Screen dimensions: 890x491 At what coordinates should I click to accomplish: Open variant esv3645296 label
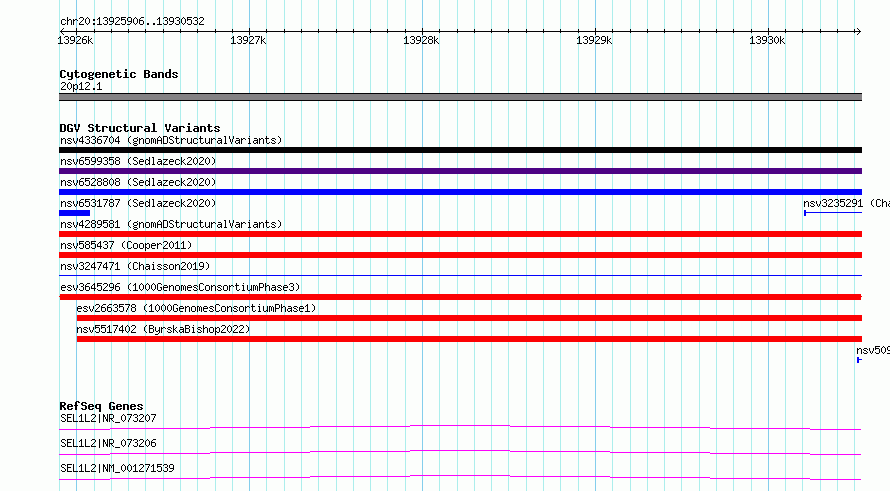[180, 287]
